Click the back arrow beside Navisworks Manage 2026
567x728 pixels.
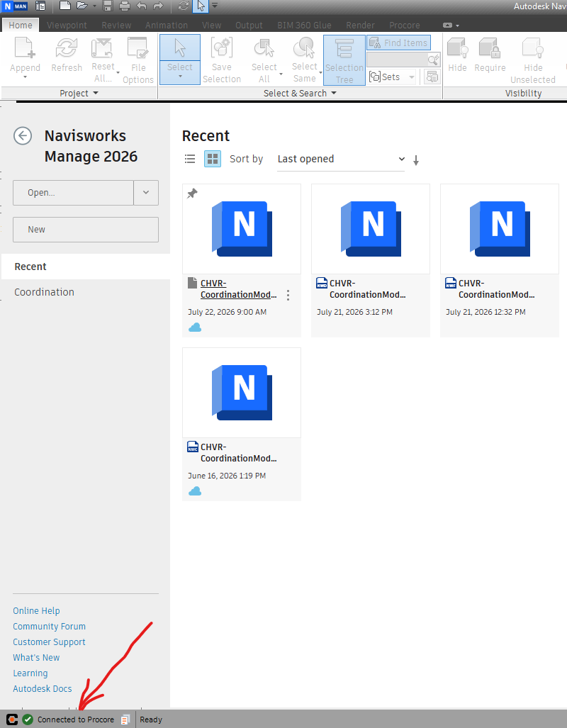point(23,136)
